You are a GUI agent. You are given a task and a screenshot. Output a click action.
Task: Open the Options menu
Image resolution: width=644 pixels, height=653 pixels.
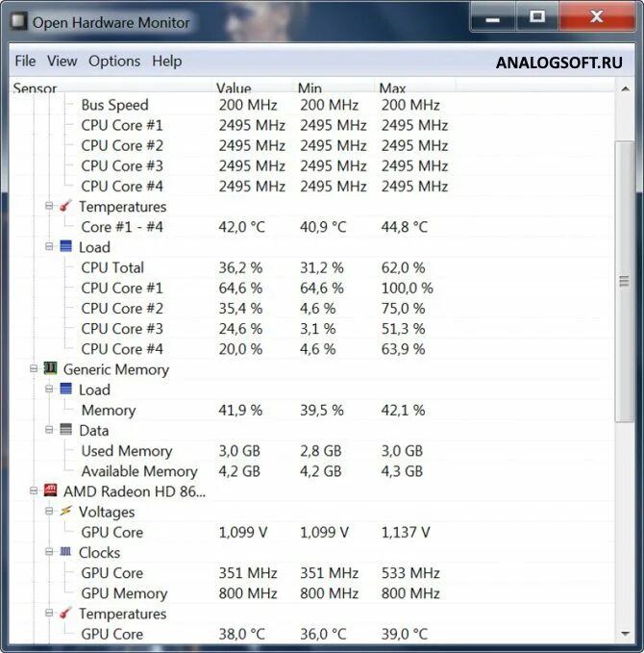pos(114,62)
